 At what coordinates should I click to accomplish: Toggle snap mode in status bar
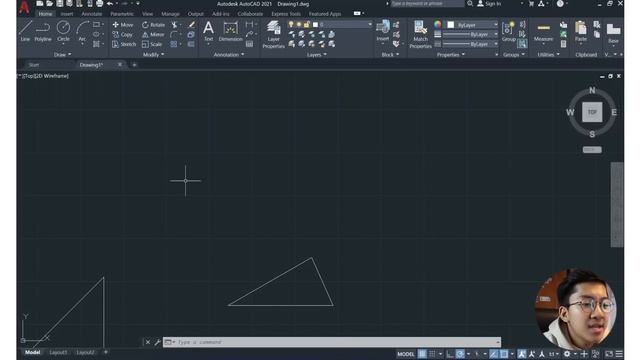pos(432,354)
